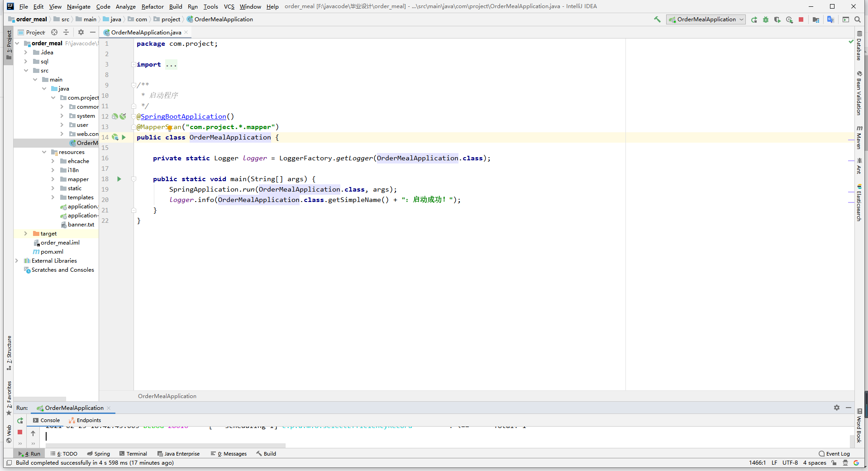Build the project with the hammer icon
Viewport: 868px width, 471px height.
[657, 19]
